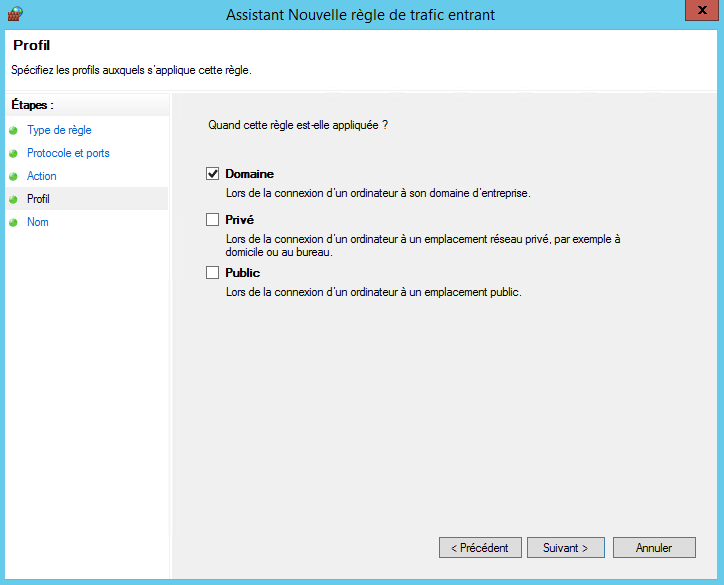Click the Précédent button
This screenshot has height=585, width=724.
point(480,548)
